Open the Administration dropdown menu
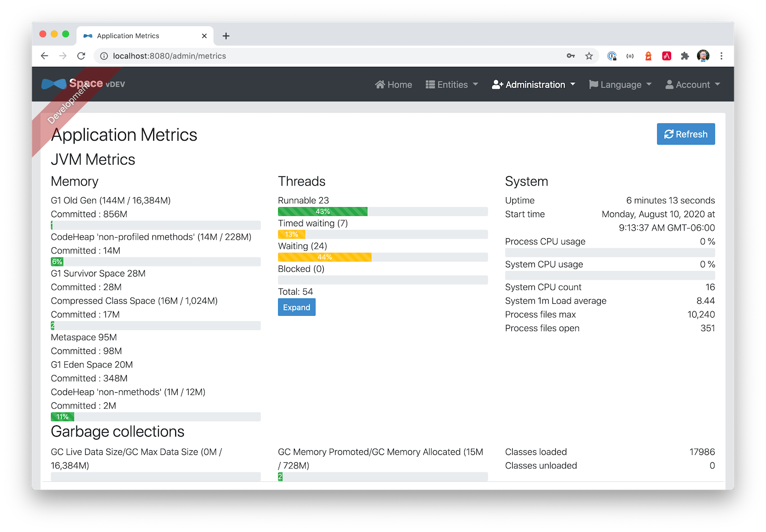This screenshot has width=766, height=532. pos(533,85)
